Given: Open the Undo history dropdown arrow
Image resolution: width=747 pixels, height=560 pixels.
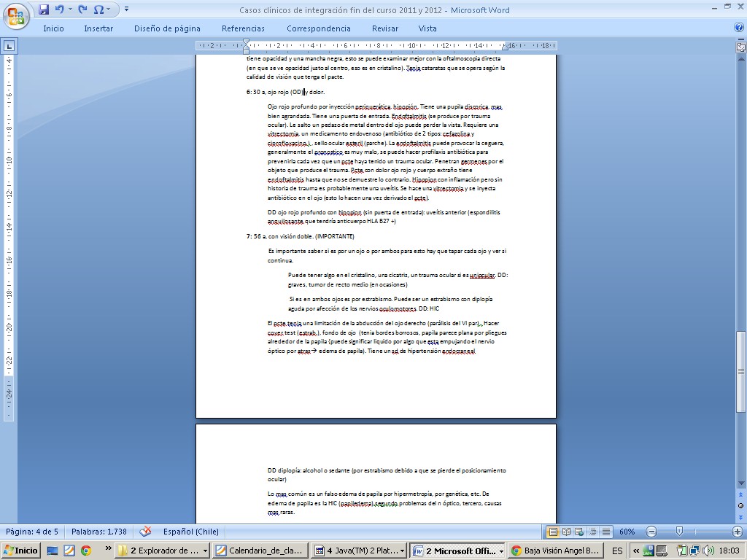Looking at the screenshot, I should click(x=70, y=9).
